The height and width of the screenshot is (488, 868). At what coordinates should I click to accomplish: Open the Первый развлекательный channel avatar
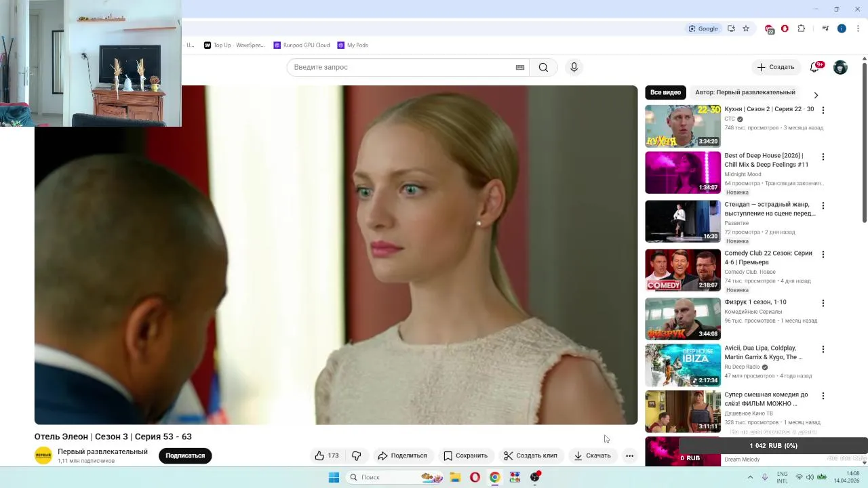(43, 455)
